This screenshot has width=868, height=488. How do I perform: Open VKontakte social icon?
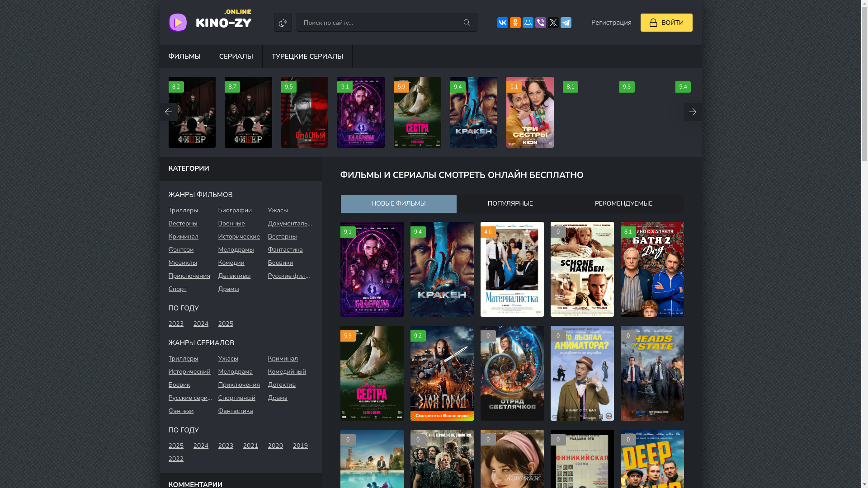(503, 23)
